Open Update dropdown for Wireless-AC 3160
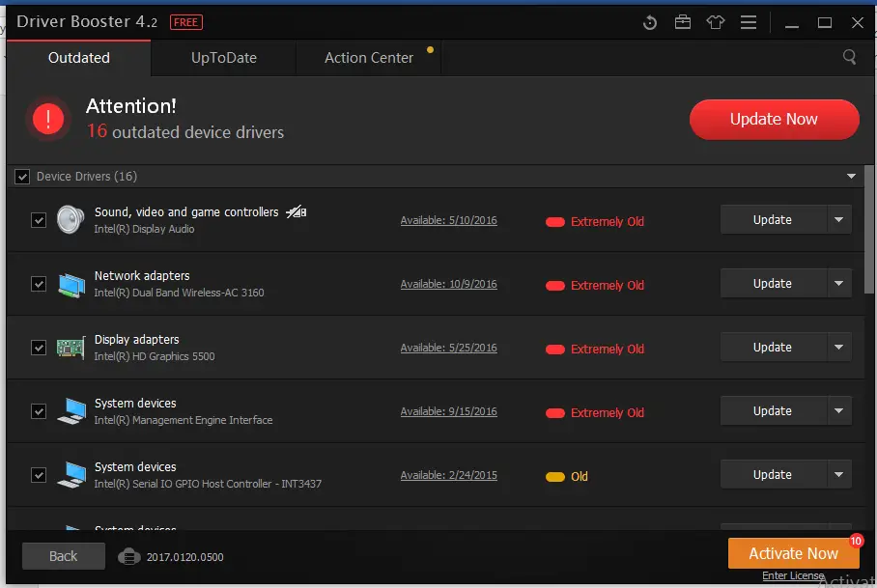 [x=839, y=284]
